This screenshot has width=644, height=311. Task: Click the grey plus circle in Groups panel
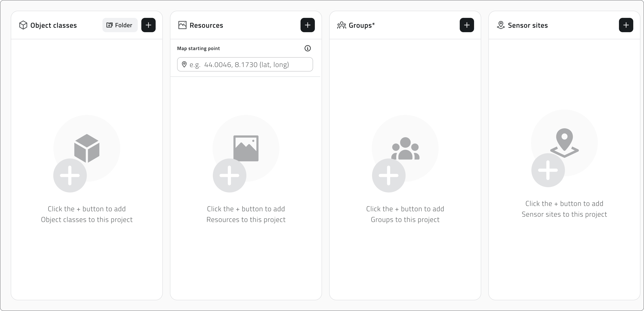[x=389, y=175]
